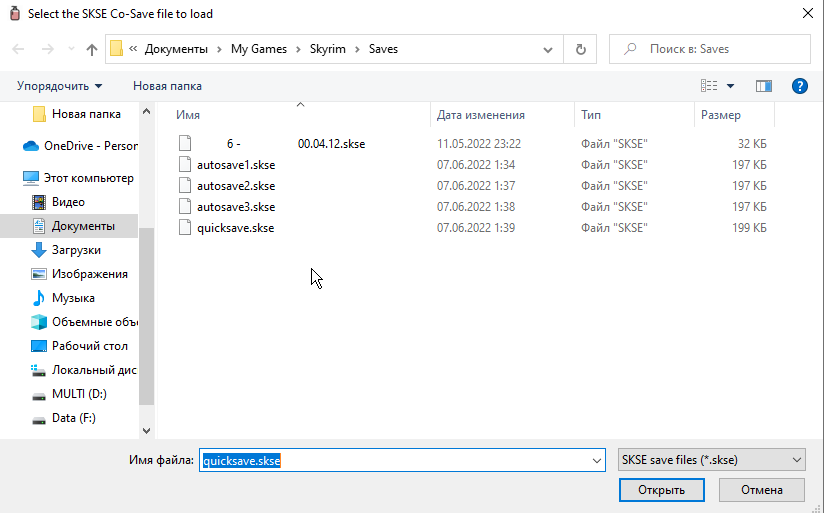Click the My Games breadcrumb
This screenshot has height=513, width=824.
259,49
